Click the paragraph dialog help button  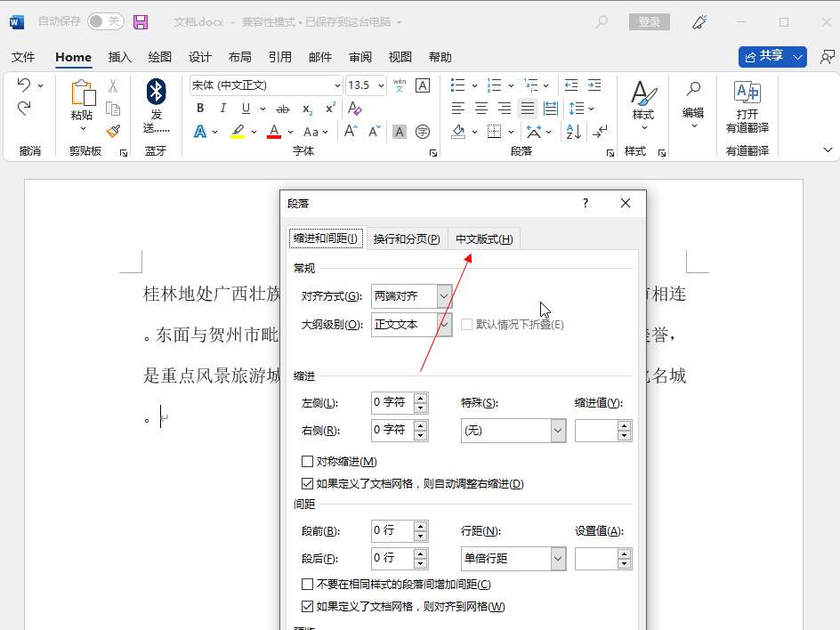pos(585,203)
